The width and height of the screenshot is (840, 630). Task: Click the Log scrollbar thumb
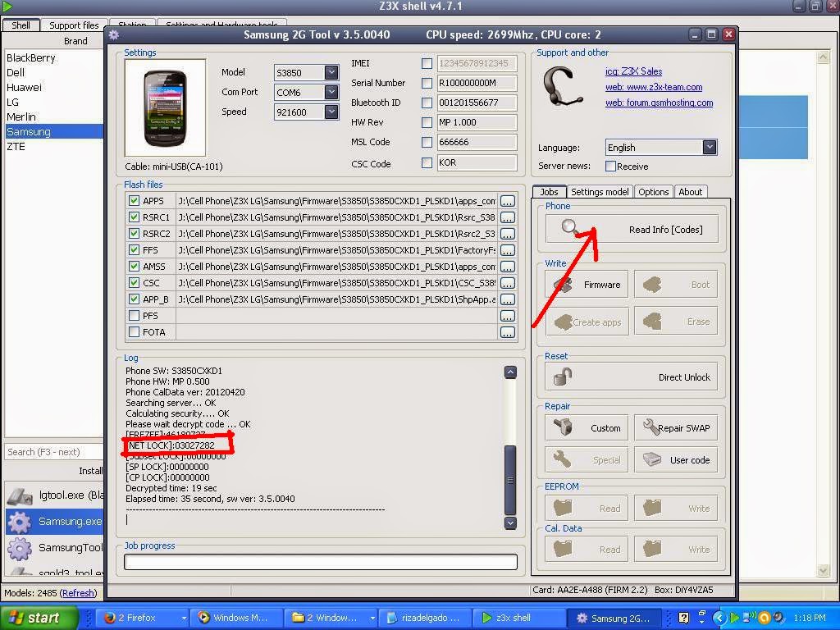(510, 479)
